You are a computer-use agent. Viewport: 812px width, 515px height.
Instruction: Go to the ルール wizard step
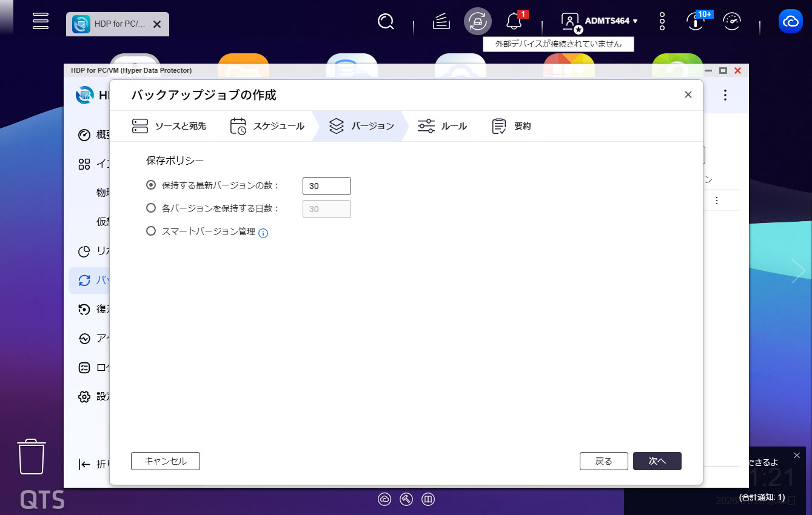(x=443, y=126)
